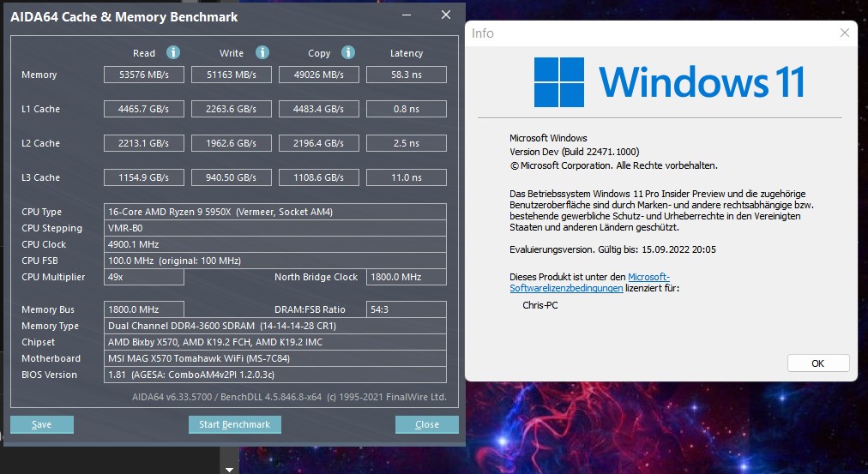
Task: Select the Memory Read value 53576 MB/s
Action: click(144, 75)
